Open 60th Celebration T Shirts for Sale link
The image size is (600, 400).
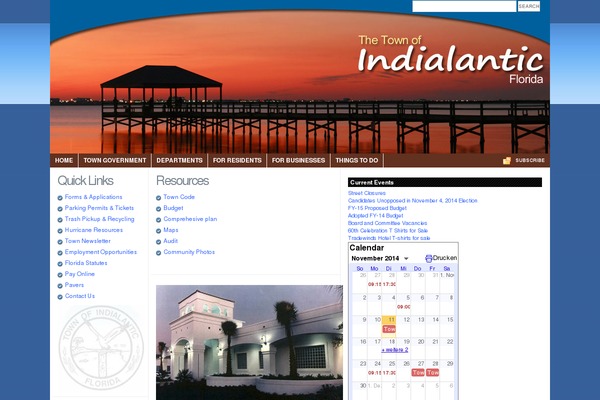[x=388, y=231]
